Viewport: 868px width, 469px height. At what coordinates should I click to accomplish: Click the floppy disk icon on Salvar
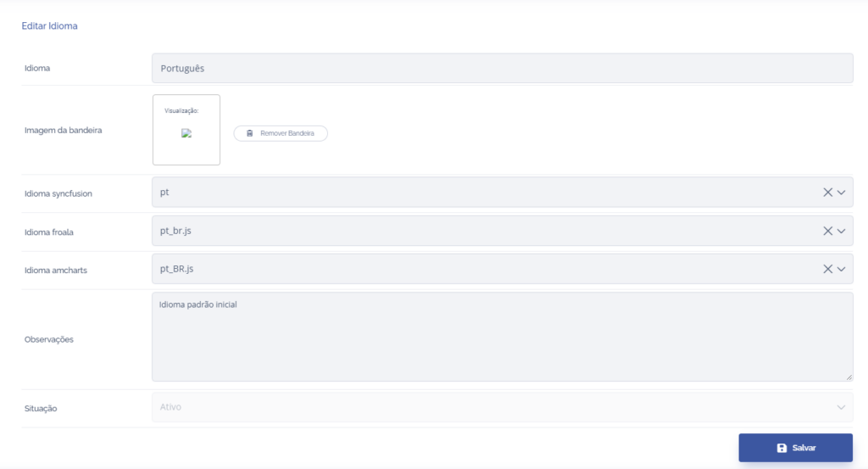coord(782,448)
